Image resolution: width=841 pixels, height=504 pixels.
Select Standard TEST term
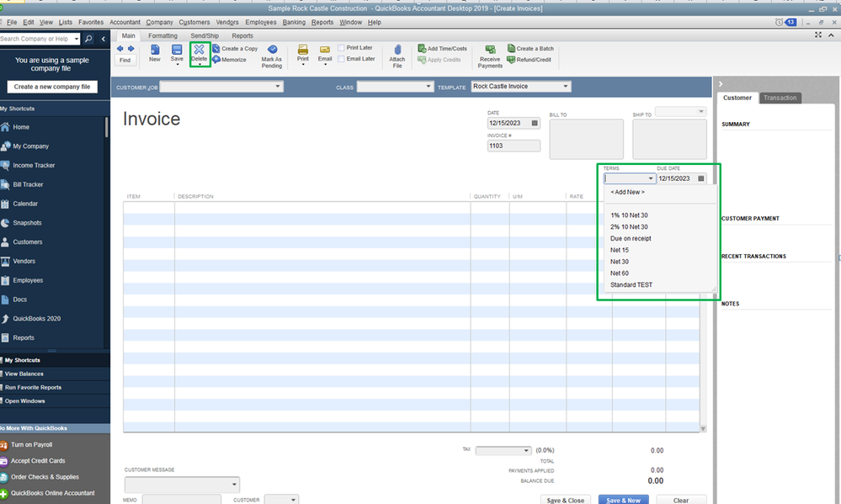631,284
